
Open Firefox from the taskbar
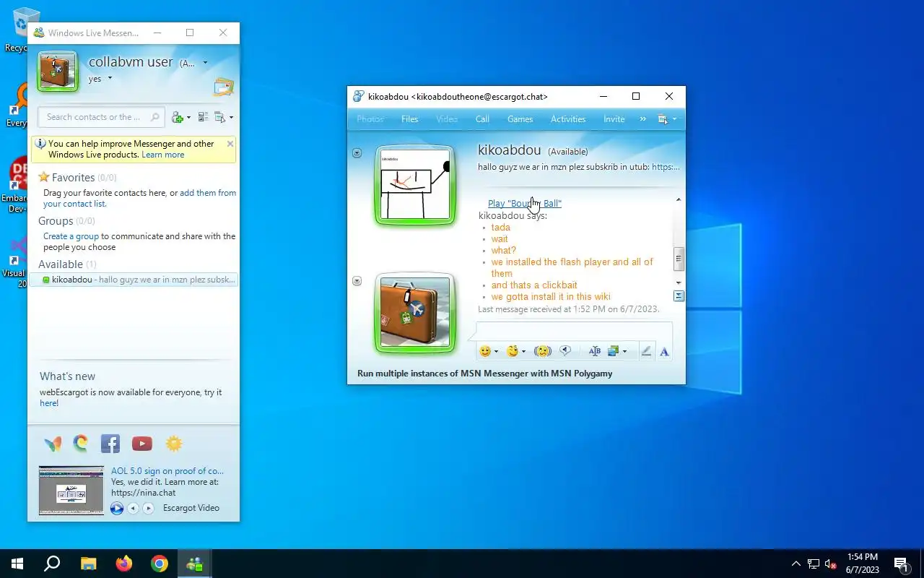tap(124, 564)
